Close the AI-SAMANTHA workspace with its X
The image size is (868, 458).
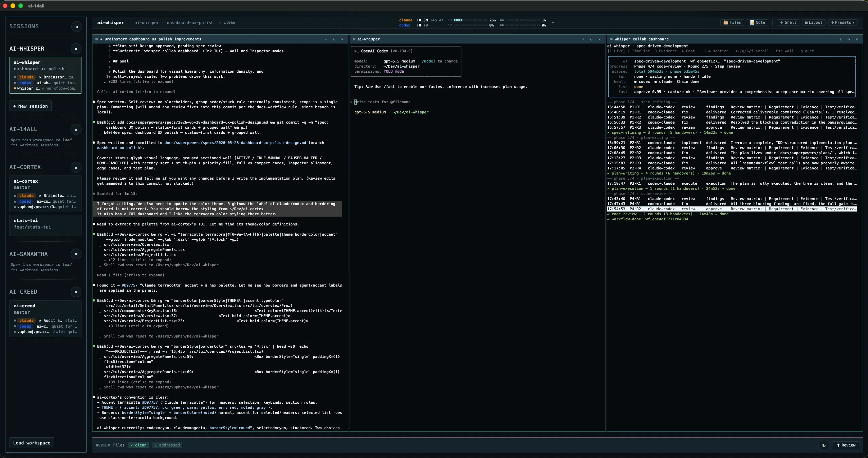pyautogui.click(x=76, y=254)
